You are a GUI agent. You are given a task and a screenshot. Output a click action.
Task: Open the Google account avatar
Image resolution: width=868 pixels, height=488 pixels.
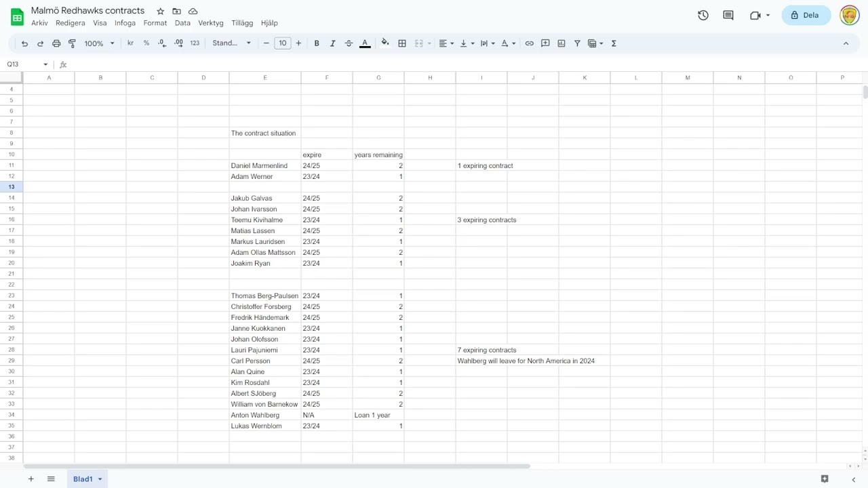850,15
